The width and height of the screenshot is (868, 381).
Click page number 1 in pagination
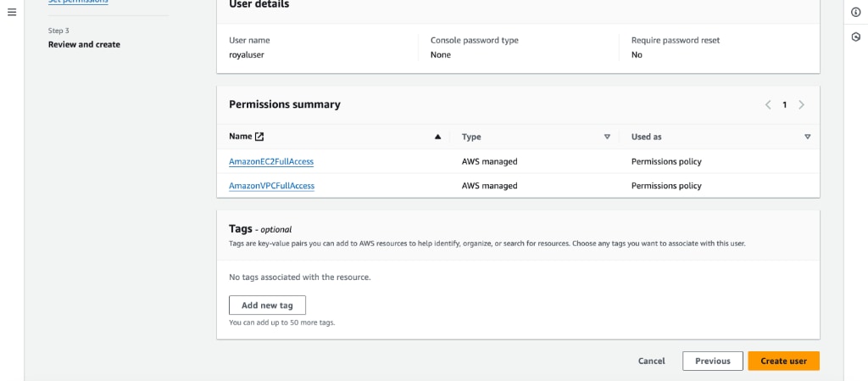[784, 104]
